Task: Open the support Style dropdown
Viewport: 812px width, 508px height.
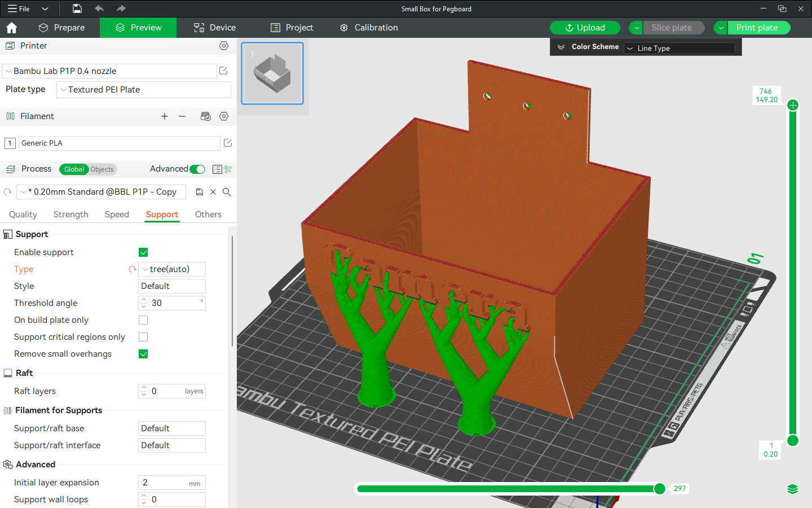Action: pyautogui.click(x=172, y=286)
